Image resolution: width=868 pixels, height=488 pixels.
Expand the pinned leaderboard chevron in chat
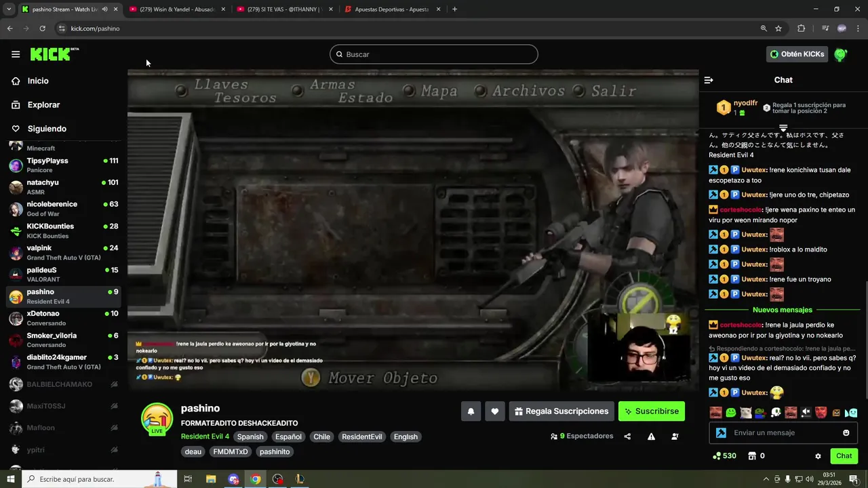click(783, 127)
